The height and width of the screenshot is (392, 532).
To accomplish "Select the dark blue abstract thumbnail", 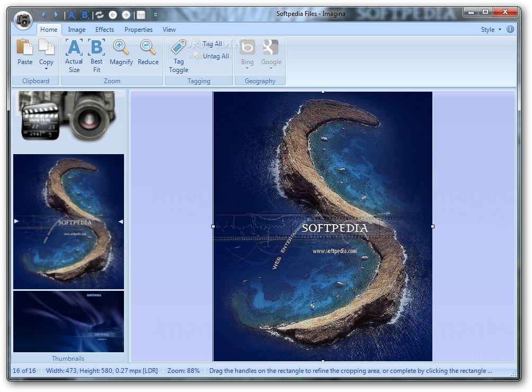I will click(68, 322).
